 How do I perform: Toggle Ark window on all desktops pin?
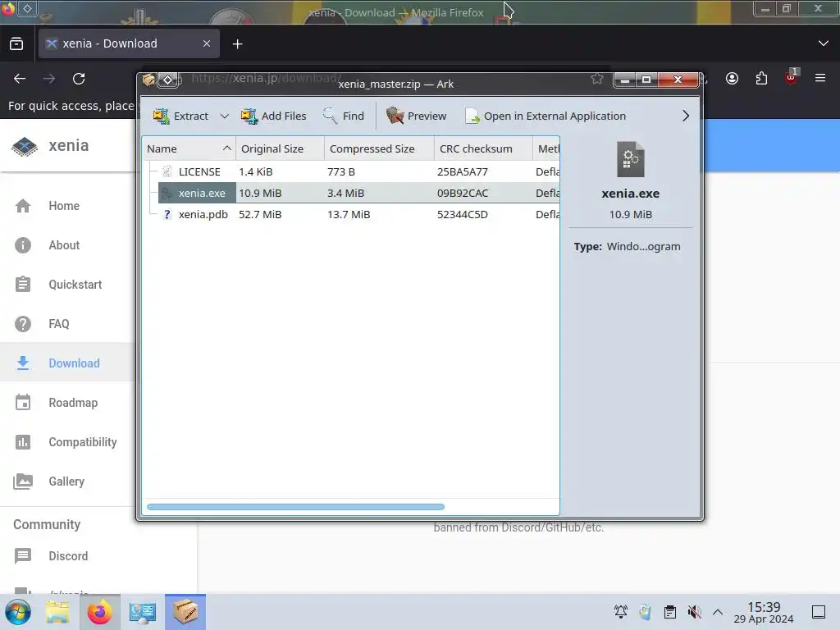point(167,80)
